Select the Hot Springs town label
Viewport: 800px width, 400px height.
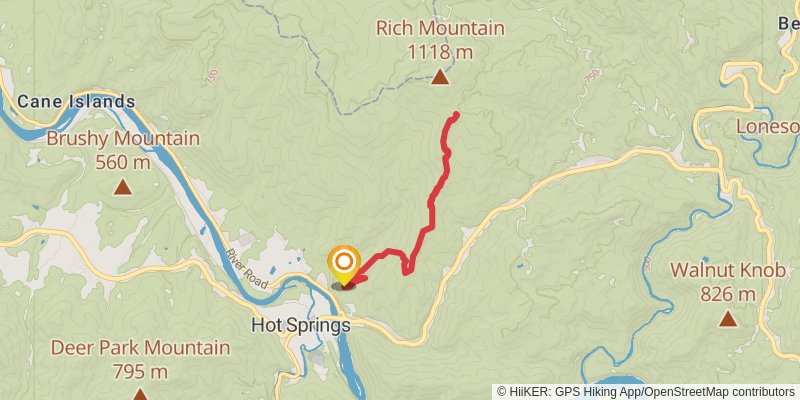(x=301, y=326)
